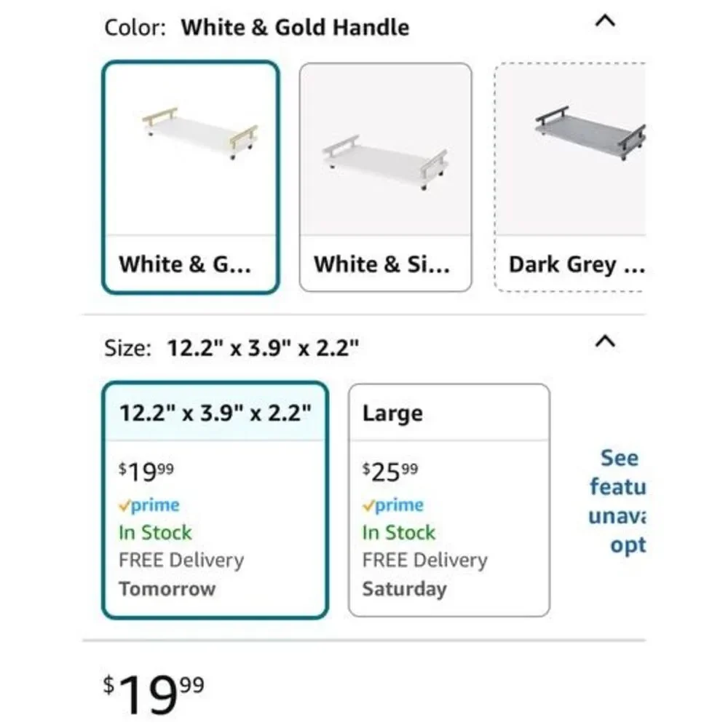Image resolution: width=728 pixels, height=728 pixels.
Task: Choose the Large size option
Action: point(449,500)
